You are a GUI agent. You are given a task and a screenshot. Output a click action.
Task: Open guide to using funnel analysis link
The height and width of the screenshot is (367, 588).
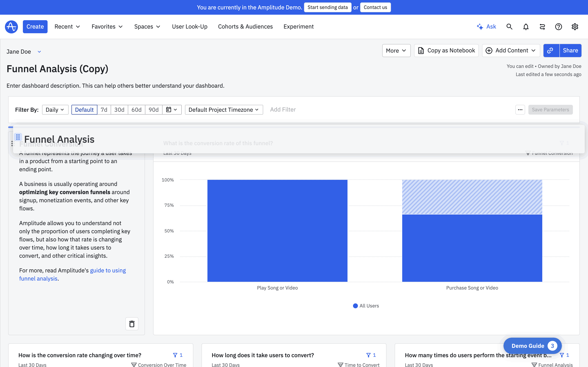click(x=108, y=270)
